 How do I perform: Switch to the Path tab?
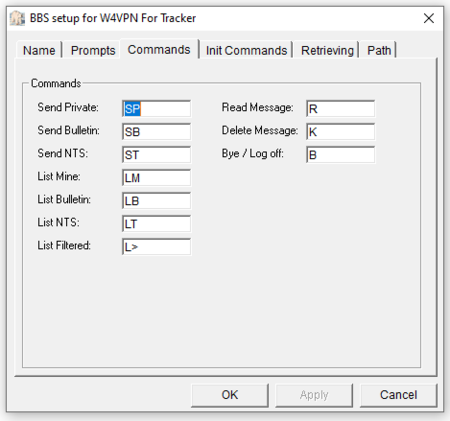(379, 50)
